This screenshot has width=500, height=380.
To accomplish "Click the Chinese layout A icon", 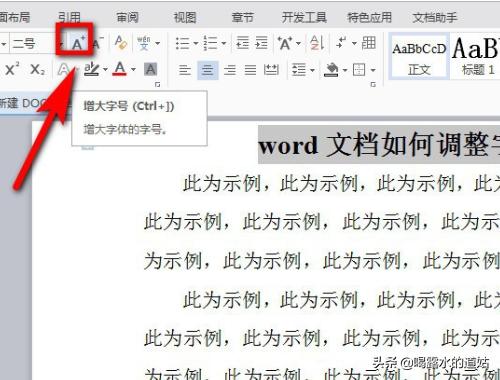I will click(285, 43).
